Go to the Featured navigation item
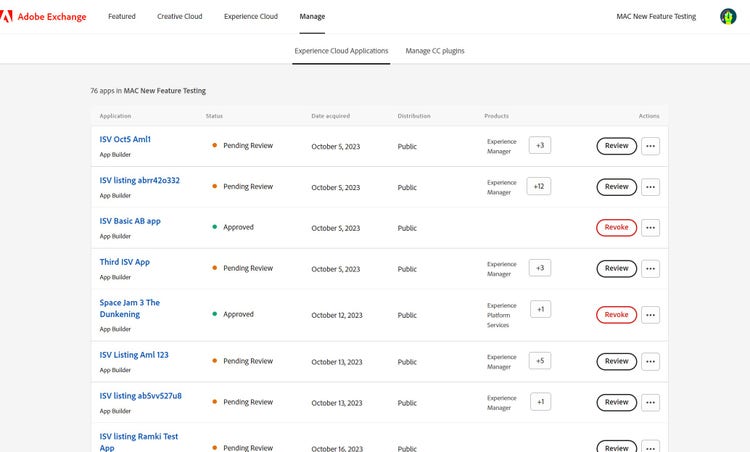 coord(122,17)
